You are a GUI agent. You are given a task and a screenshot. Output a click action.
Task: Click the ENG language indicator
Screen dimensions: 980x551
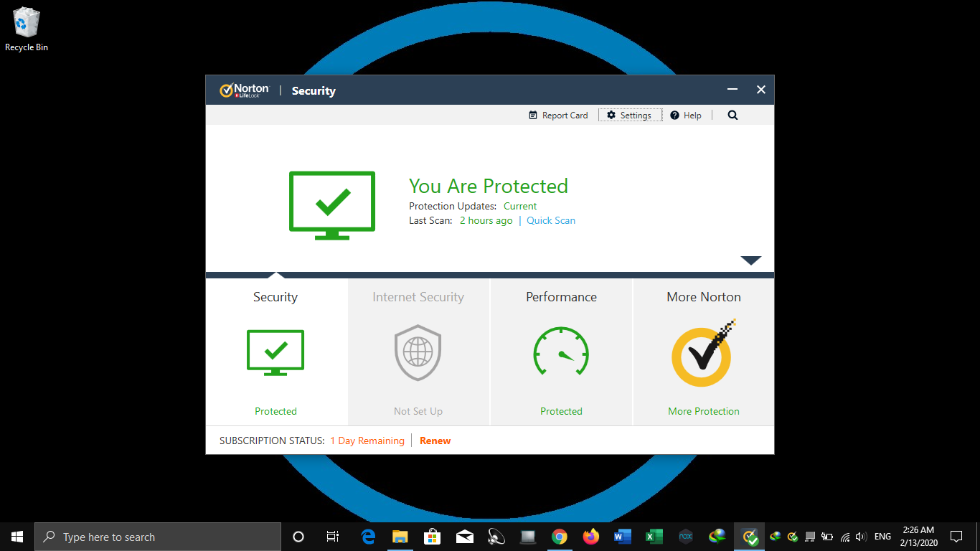883,537
